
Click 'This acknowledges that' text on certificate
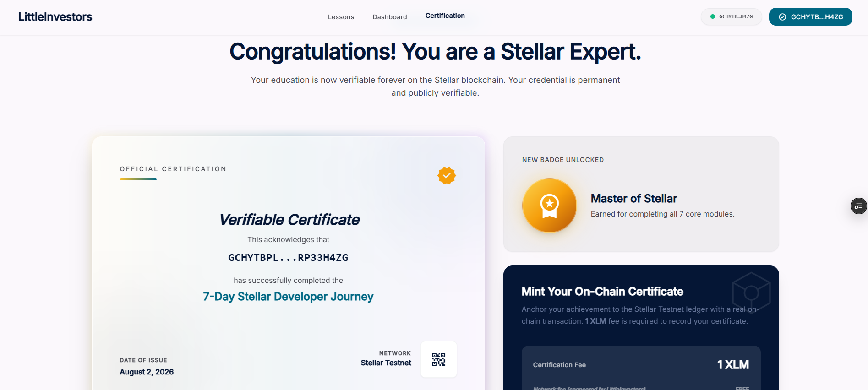[288, 240]
